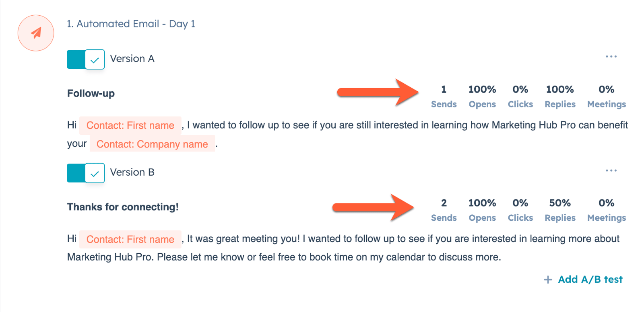Click Version A's Meetings stat
Viewport: 644px width, 312px height.
click(606, 96)
